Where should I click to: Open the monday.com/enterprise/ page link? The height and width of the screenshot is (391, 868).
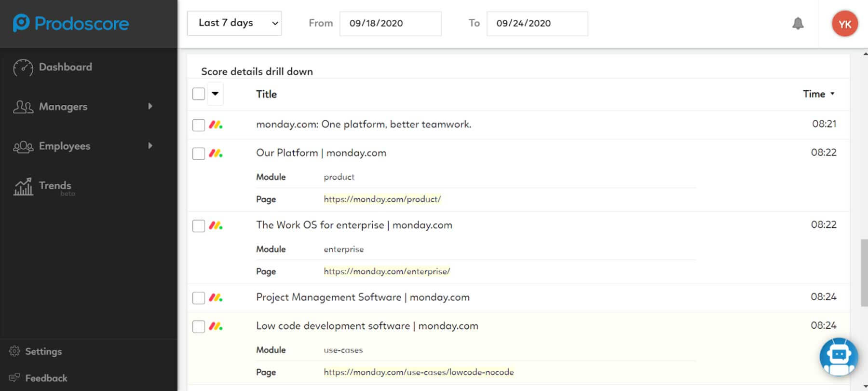pyautogui.click(x=387, y=271)
